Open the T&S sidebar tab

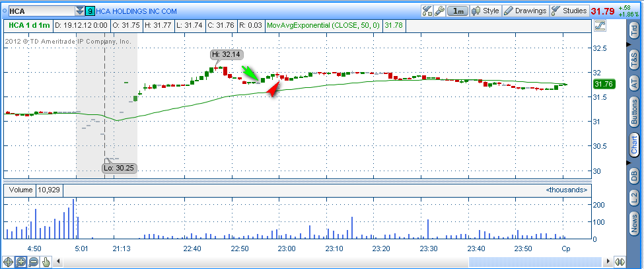point(634,60)
